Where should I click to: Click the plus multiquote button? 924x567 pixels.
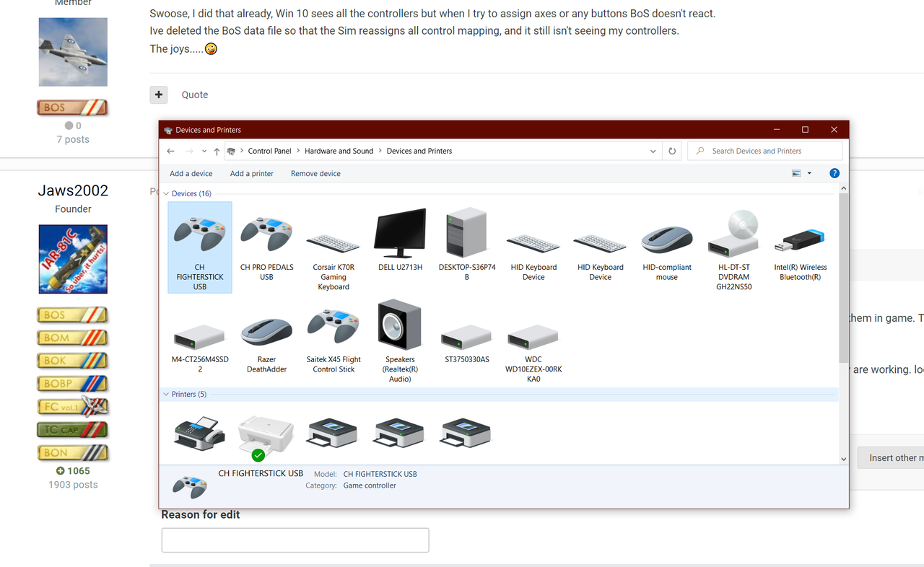[x=159, y=94]
